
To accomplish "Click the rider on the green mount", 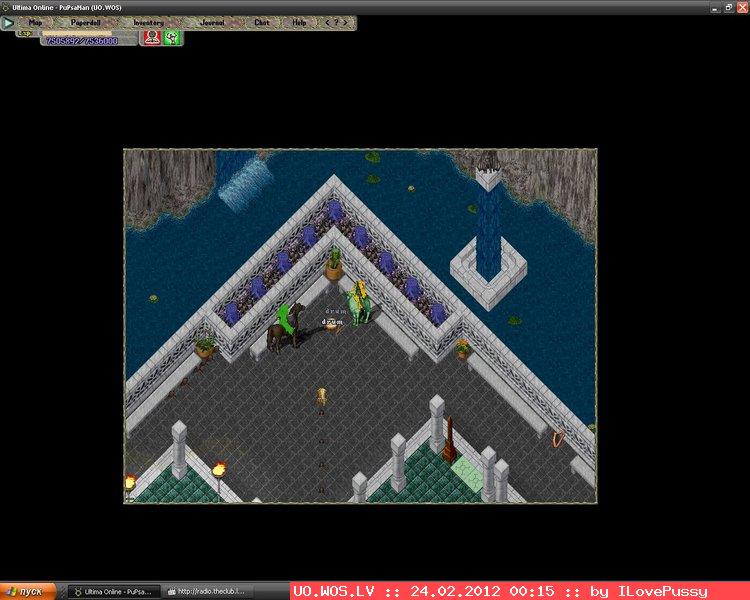I will coord(359,303).
